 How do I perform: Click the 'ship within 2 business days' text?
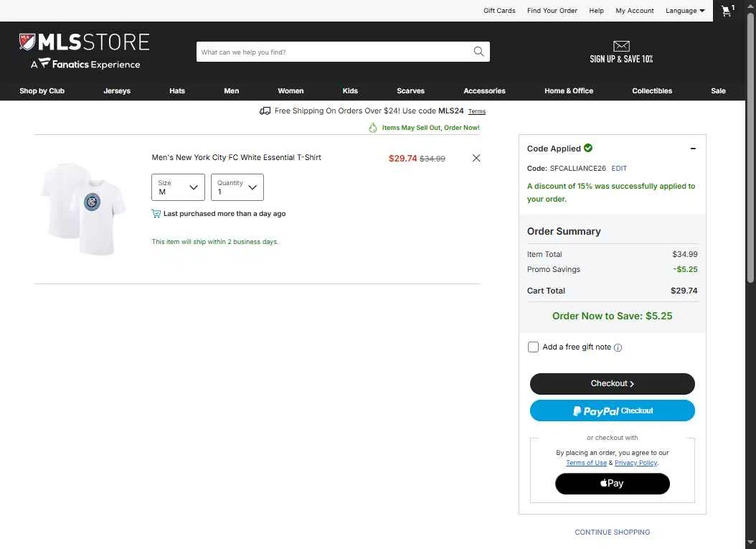[215, 242]
